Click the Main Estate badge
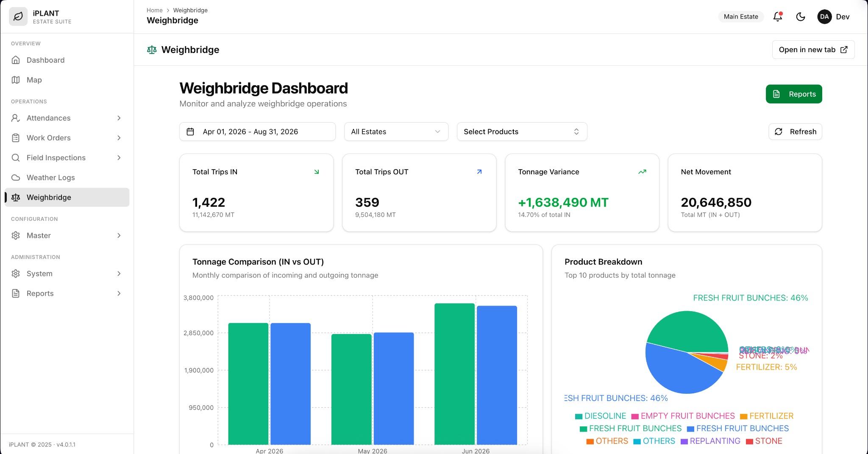The width and height of the screenshot is (868, 454). (741, 17)
